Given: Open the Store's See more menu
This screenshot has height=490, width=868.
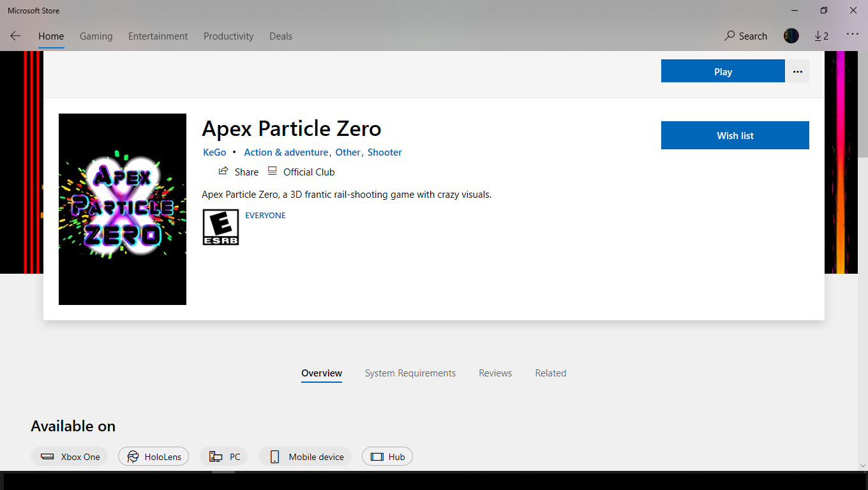Looking at the screenshot, I should point(853,34).
